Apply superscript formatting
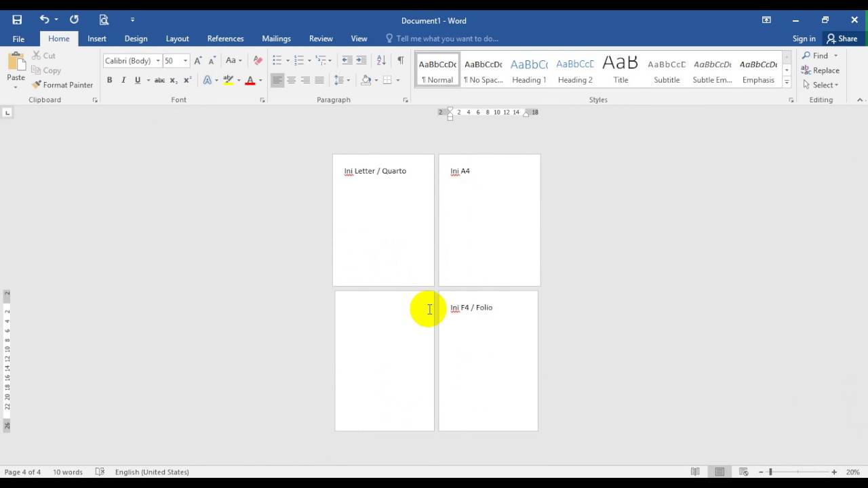Screen dimensions: 868x488 click(188, 80)
